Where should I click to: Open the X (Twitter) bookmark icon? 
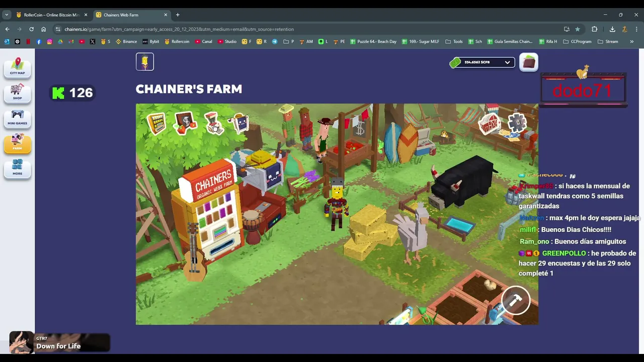(x=93, y=42)
